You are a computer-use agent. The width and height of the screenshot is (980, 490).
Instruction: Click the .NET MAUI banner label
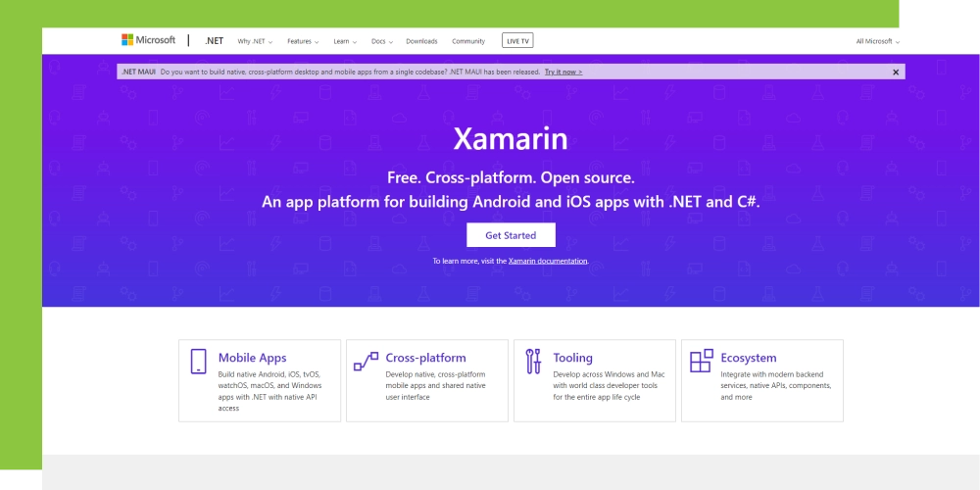pos(139,72)
